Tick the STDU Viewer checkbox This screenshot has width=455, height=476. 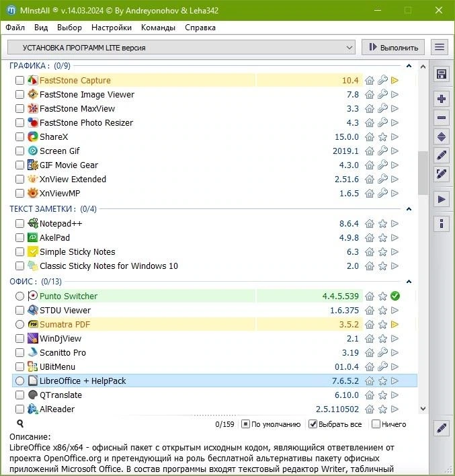(19, 310)
